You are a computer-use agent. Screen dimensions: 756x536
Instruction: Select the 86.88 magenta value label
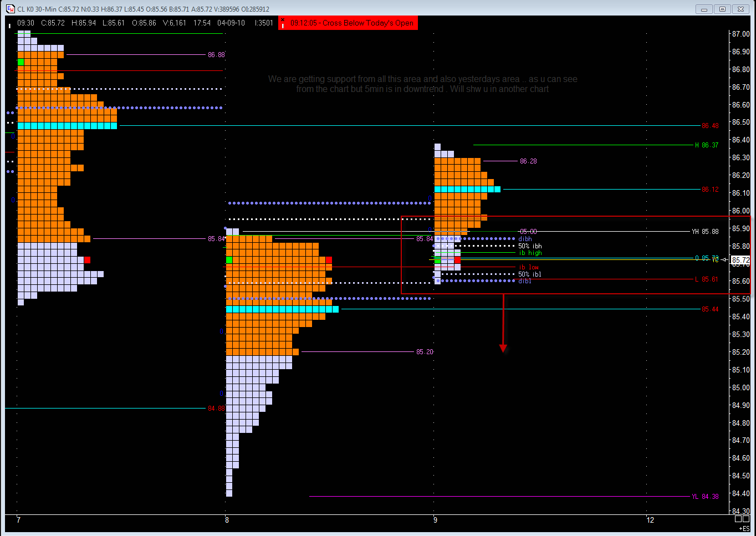click(216, 55)
